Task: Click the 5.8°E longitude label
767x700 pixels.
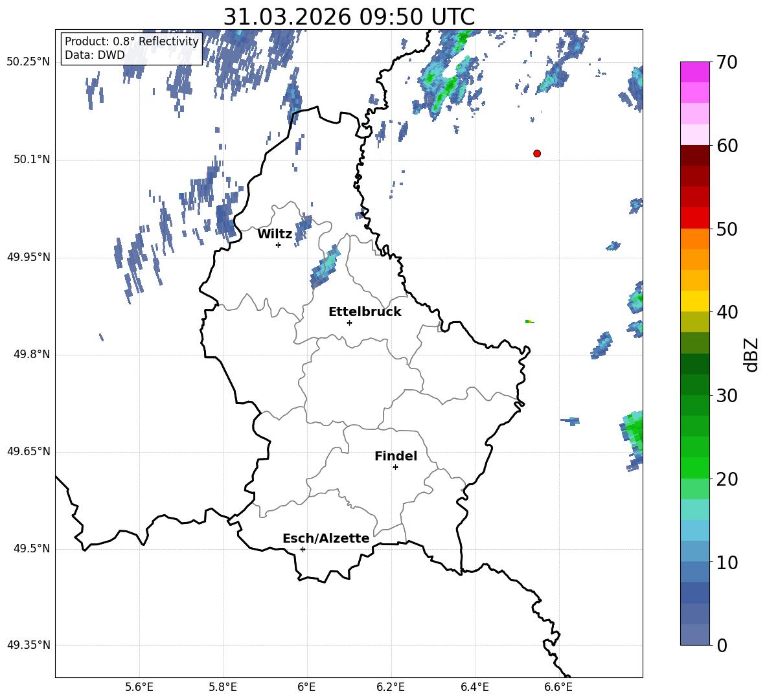Action: click(x=223, y=688)
